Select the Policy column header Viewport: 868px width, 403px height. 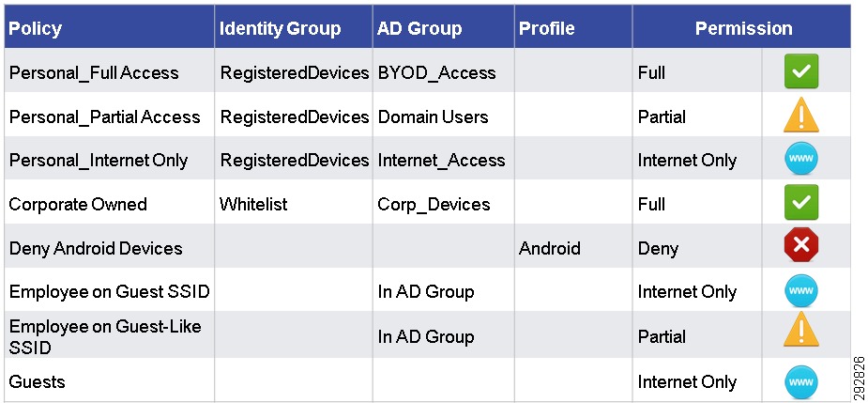pyautogui.click(x=35, y=28)
